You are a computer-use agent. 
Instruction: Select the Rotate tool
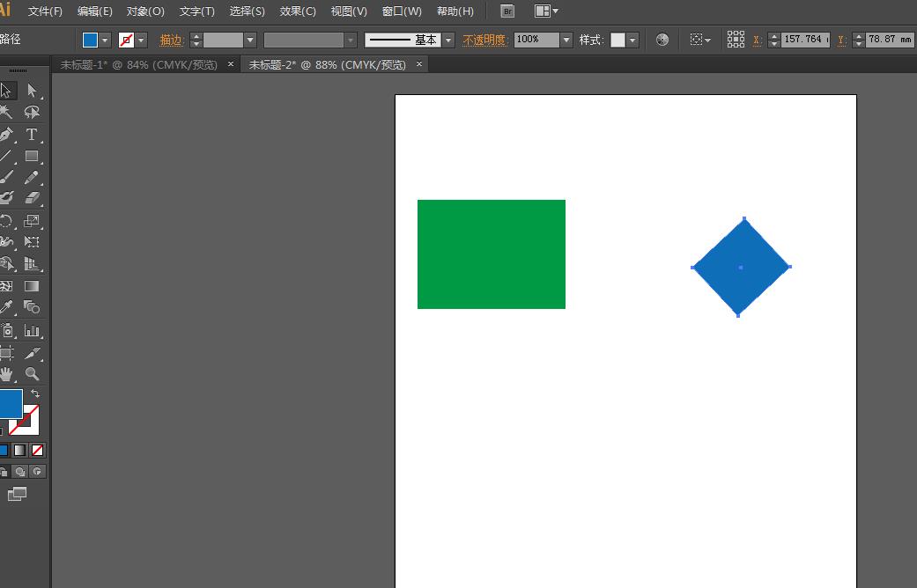(6, 221)
